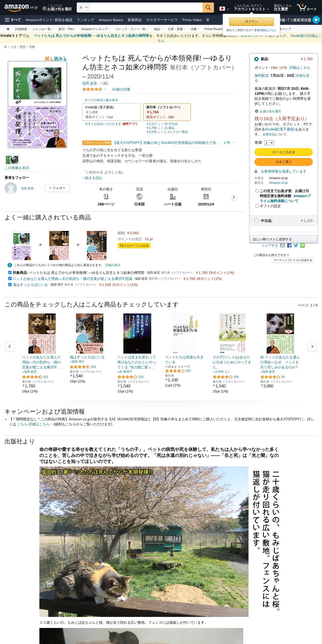This screenshot has width=322, height=644.
Task: Select the 新品 radio option
Action: [x=256, y=59]
